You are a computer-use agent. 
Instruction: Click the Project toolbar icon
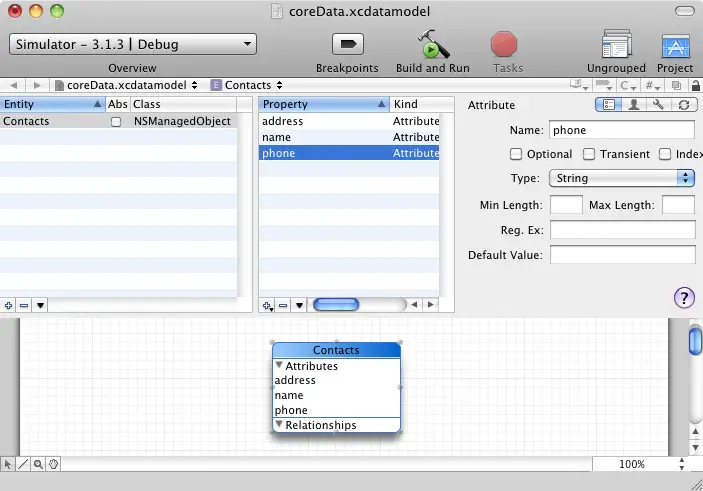pos(676,46)
